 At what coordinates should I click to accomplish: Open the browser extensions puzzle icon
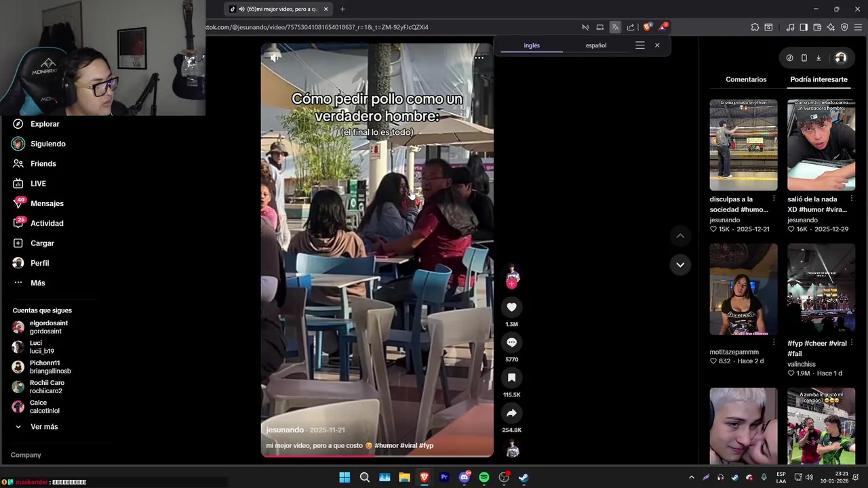pyautogui.click(x=755, y=27)
